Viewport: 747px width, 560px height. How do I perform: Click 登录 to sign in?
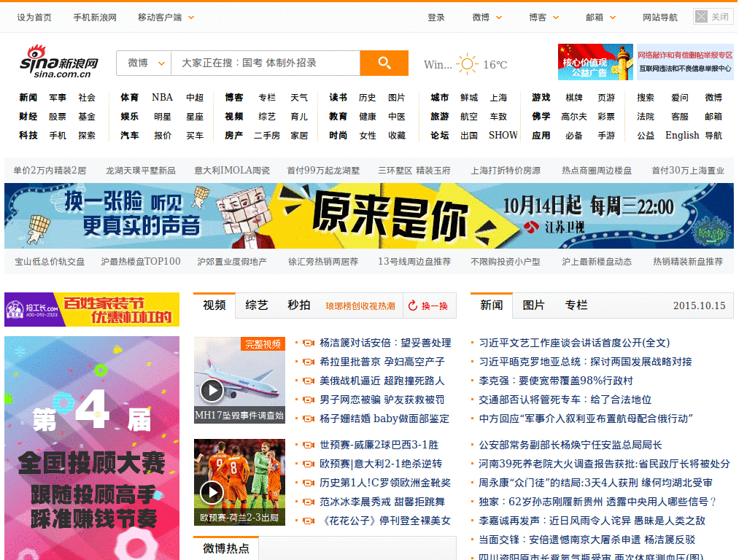[436, 17]
